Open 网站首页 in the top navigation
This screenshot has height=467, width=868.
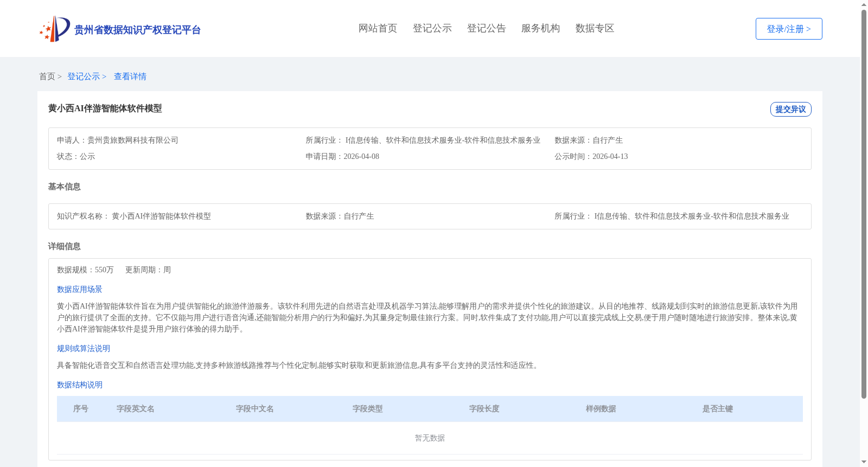click(378, 28)
